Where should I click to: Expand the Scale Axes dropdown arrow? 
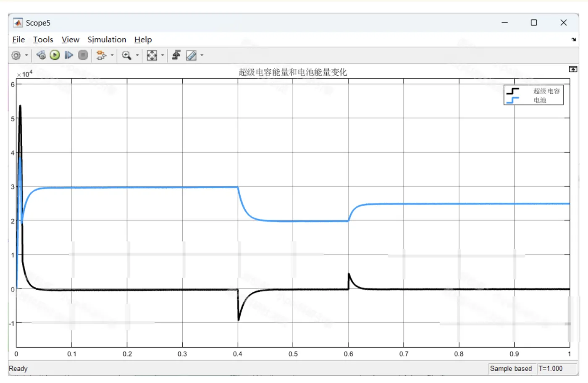point(163,55)
